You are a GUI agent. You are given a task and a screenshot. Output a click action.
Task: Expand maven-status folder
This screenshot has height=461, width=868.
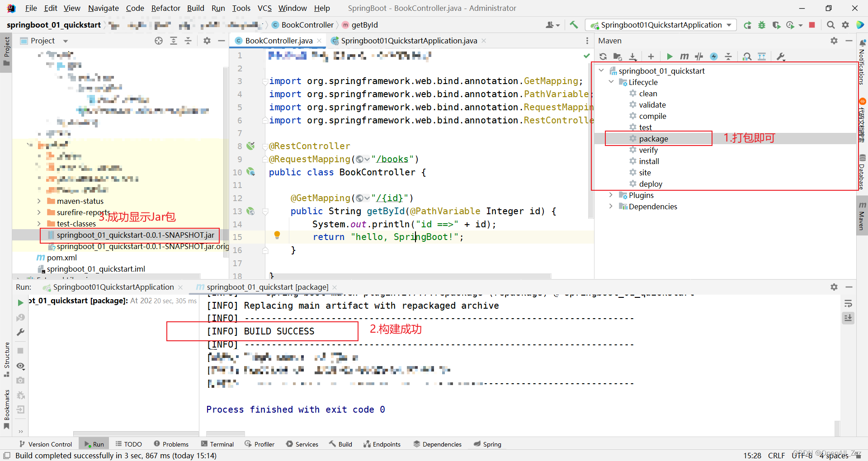[x=39, y=201]
